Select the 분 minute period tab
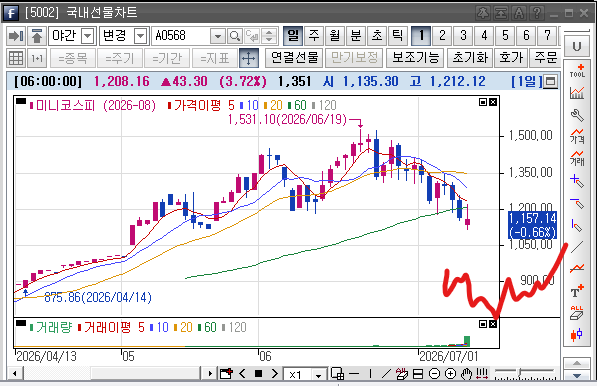The image size is (597, 386). (x=356, y=36)
